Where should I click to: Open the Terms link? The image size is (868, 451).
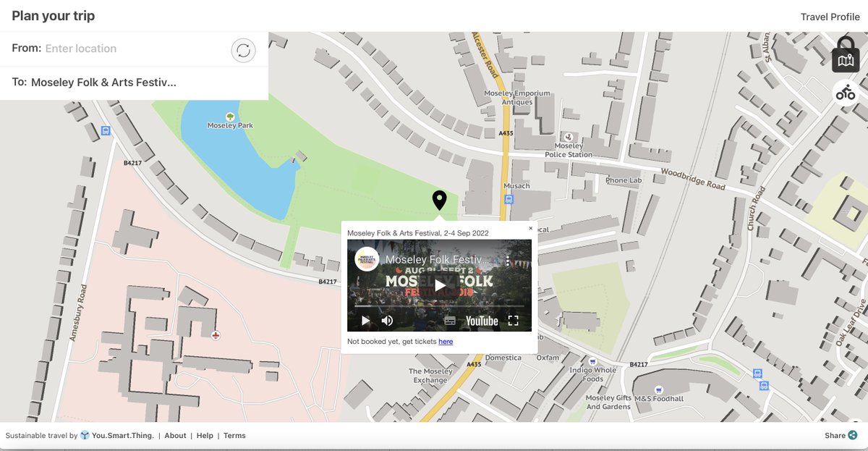click(234, 436)
